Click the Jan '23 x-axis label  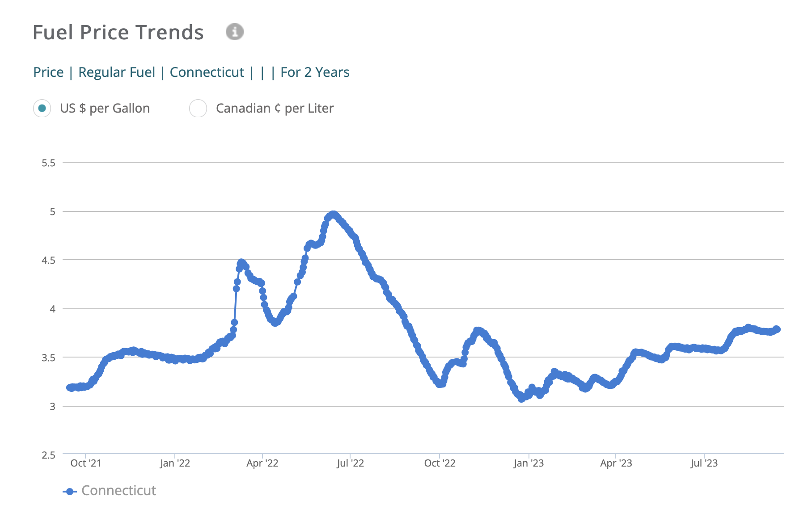pos(529,463)
